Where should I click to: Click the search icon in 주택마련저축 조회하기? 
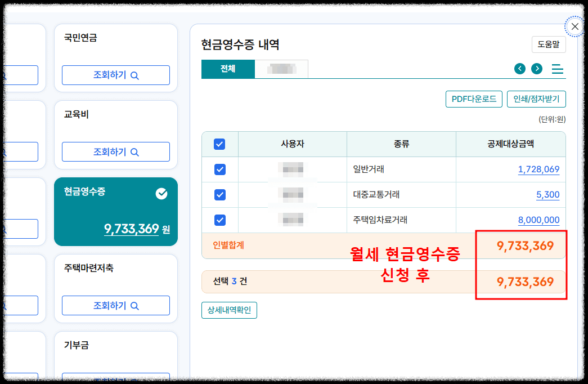tap(134, 306)
